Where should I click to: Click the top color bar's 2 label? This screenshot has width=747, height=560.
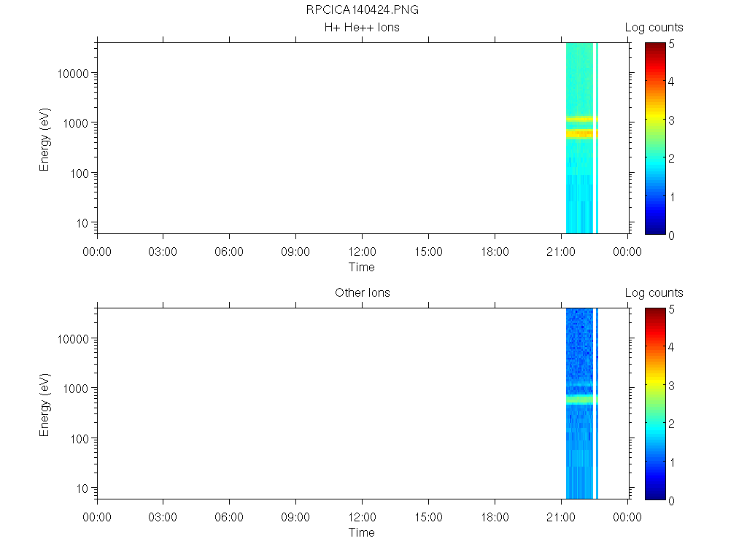coord(671,158)
